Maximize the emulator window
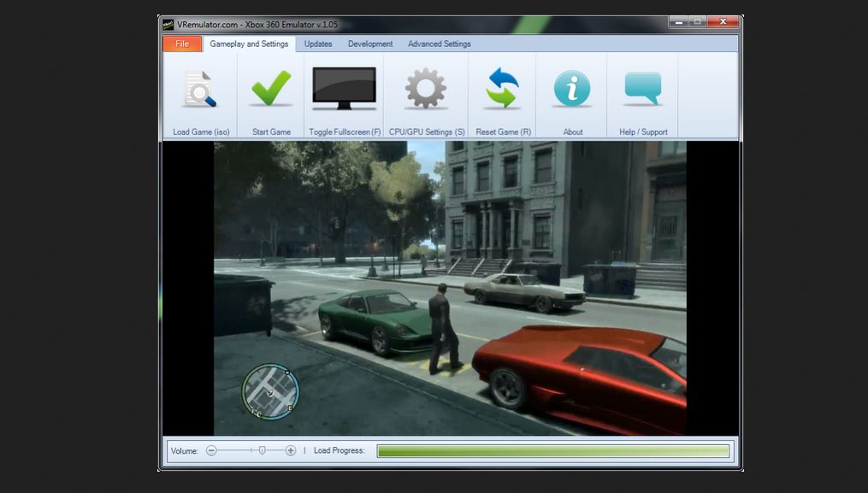The width and height of the screenshot is (868, 493). (698, 22)
